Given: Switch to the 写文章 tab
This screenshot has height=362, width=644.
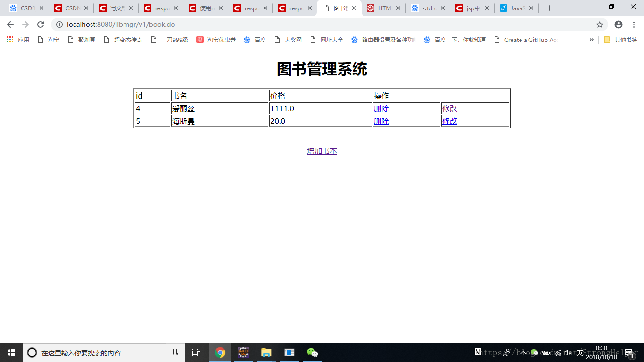Looking at the screenshot, I should [116, 8].
